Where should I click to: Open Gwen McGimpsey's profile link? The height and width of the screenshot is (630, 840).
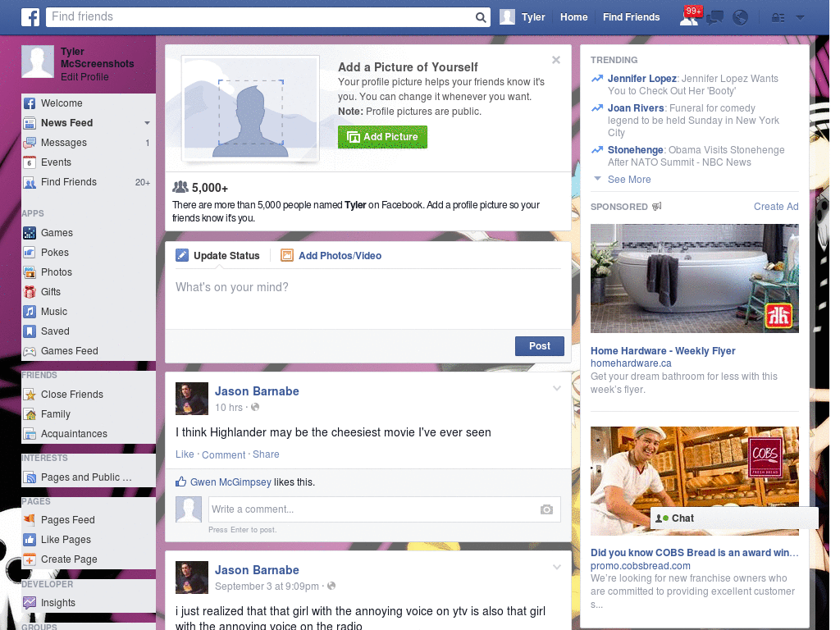(231, 482)
